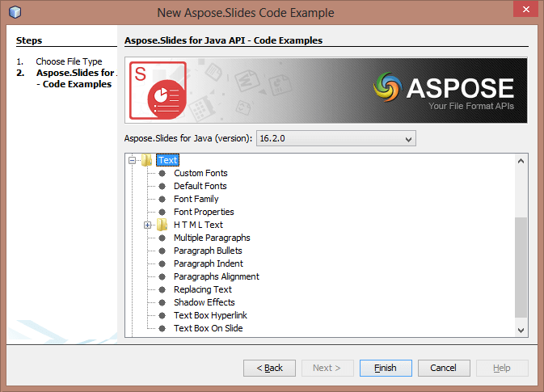Click the Aspose.Slides for Java (version) label

(188, 138)
